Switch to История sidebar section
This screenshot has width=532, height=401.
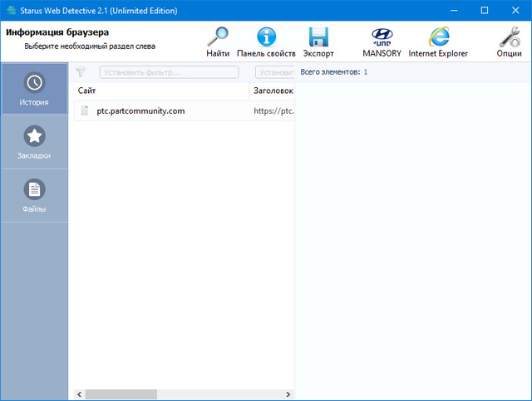click(x=34, y=89)
